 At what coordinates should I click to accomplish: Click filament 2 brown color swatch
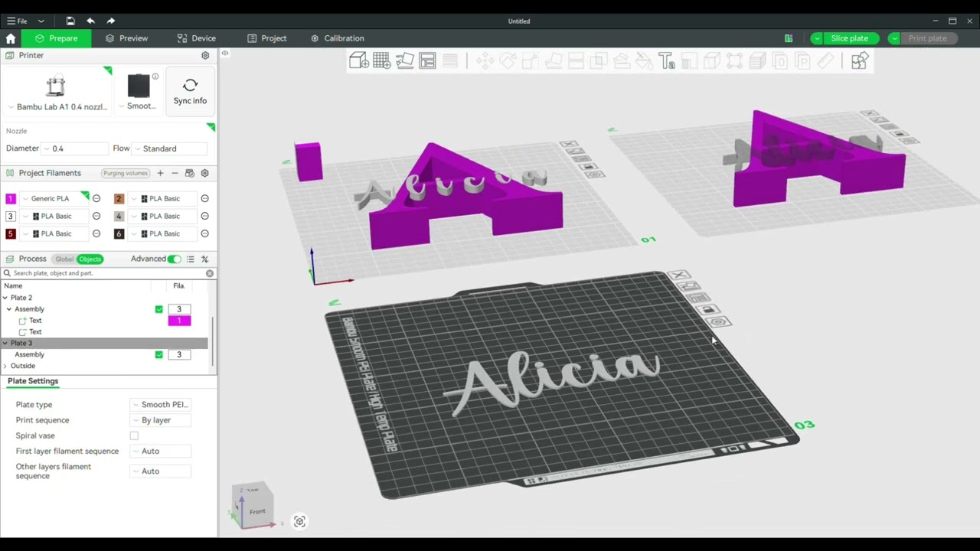(119, 198)
